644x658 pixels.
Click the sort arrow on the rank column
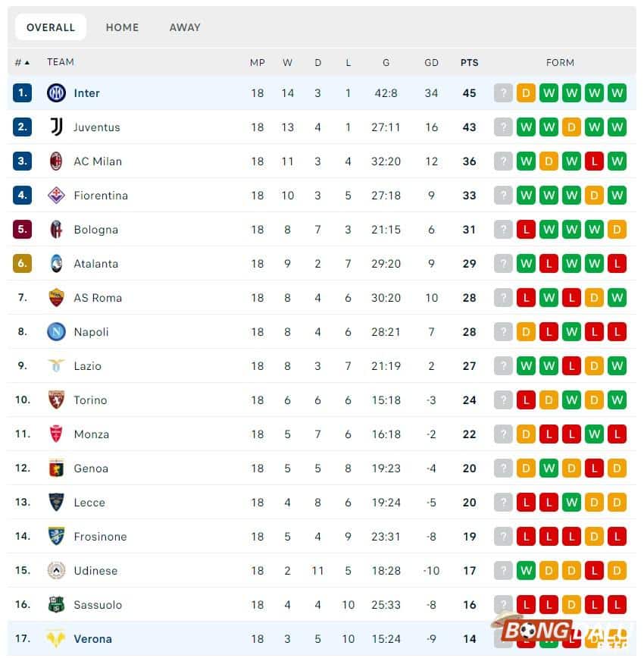coord(27,62)
